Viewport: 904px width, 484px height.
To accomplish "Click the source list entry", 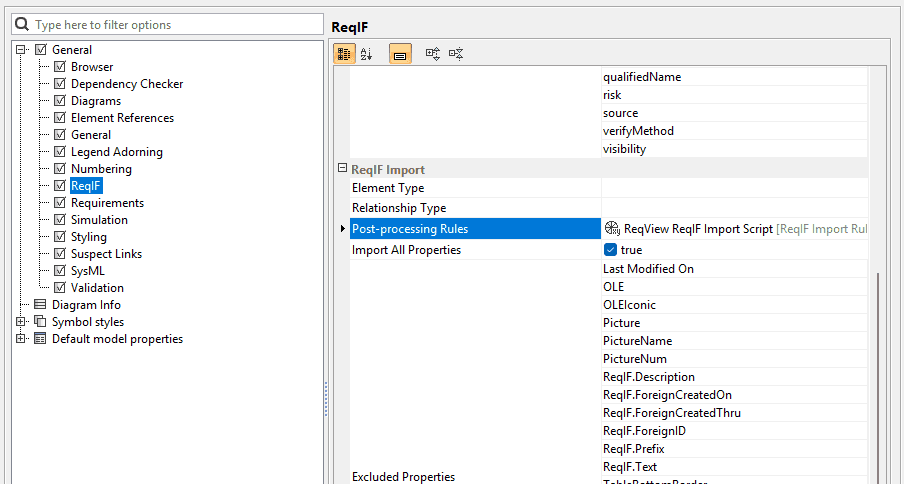I will click(x=734, y=113).
